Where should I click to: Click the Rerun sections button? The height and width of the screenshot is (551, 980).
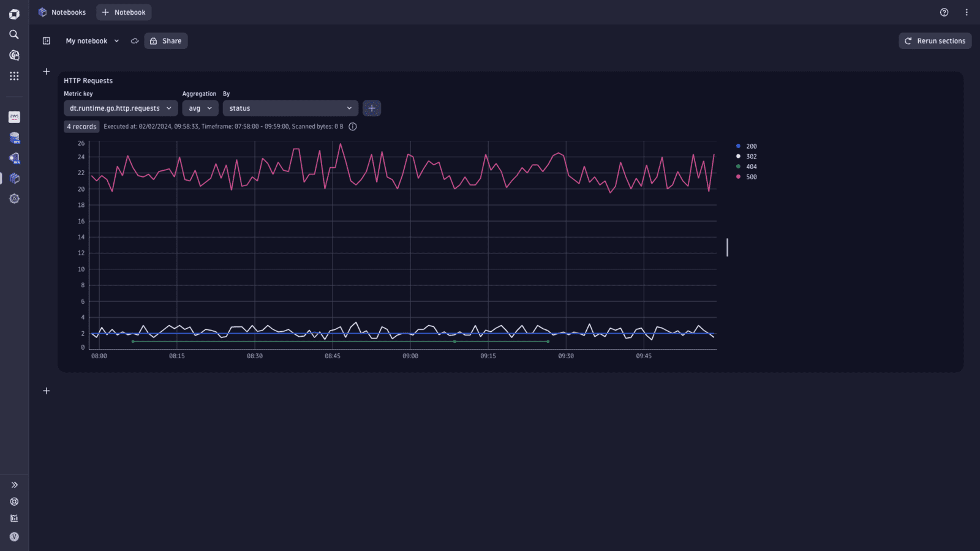point(935,40)
